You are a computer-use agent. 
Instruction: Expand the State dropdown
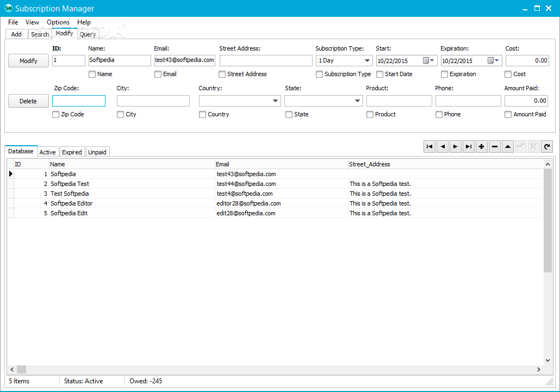coord(358,101)
